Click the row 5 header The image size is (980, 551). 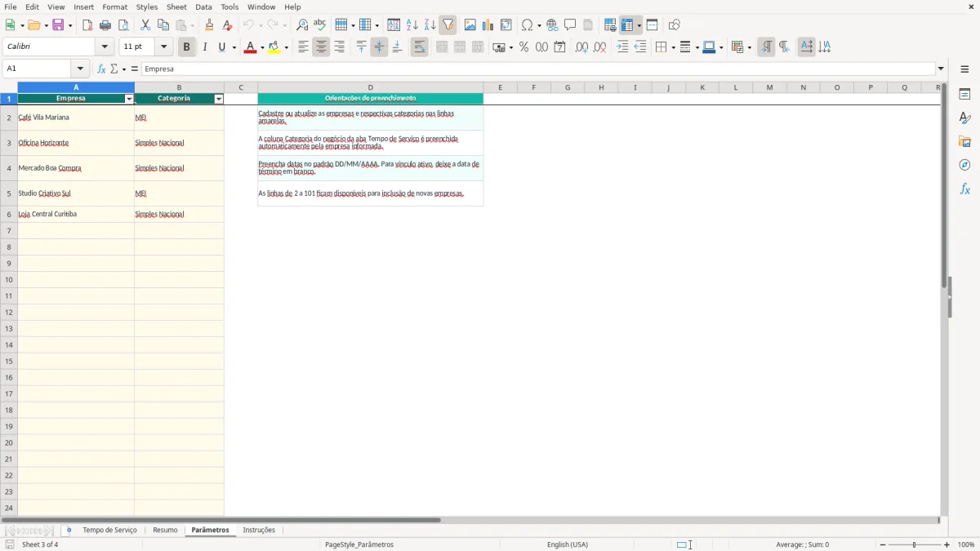[x=9, y=193]
